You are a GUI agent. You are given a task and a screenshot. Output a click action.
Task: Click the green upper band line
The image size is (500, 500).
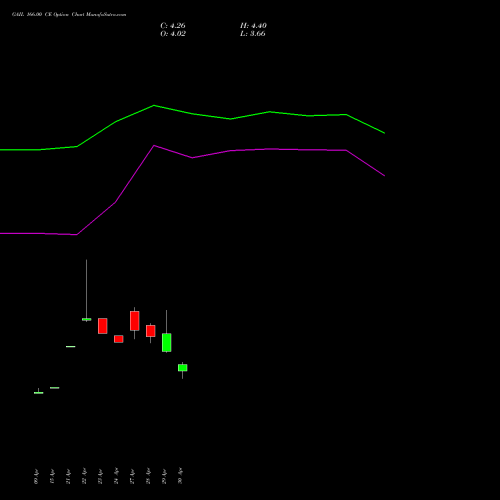pos(192,114)
